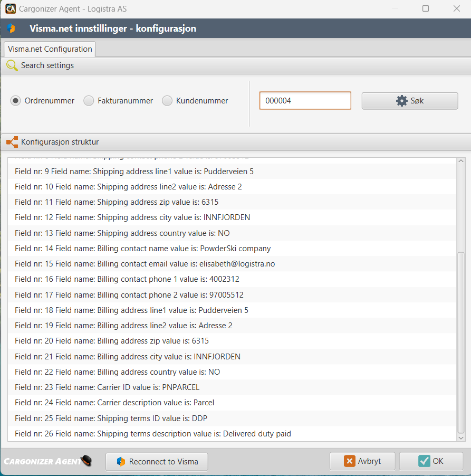Click the Cargonizer Agent title bar icon
Viewport: 471px width, 476px height.
(x=10, y=9)
